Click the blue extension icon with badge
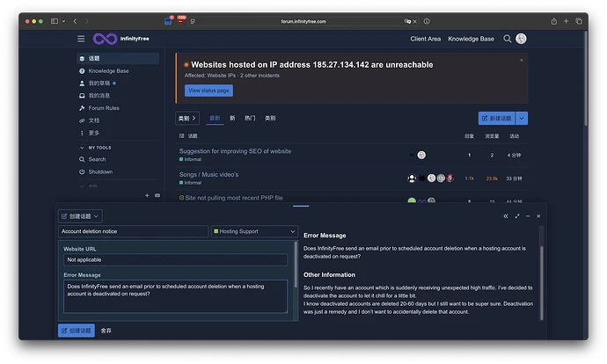The image size is (607, 364). click(168, 21)
